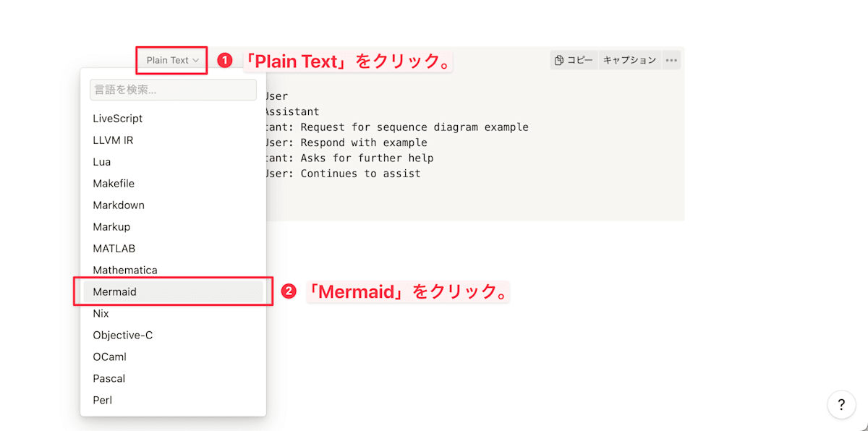This screenshot has width=868, height=431.
Task: Click the copy (コピー) button
Action: pyautogui.click(x=574, y=60)
